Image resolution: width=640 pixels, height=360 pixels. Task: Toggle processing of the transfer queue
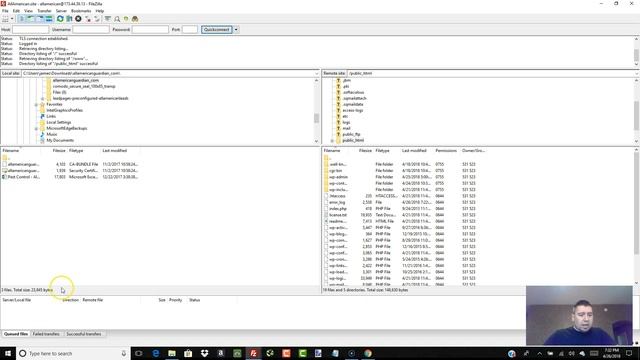coord(69,19)
